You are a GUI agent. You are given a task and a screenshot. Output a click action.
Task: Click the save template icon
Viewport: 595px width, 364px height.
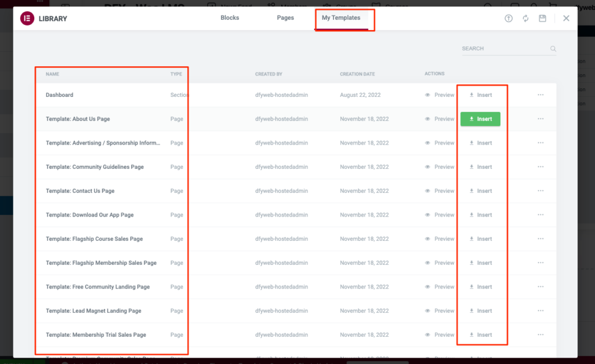tap(542, 19)
